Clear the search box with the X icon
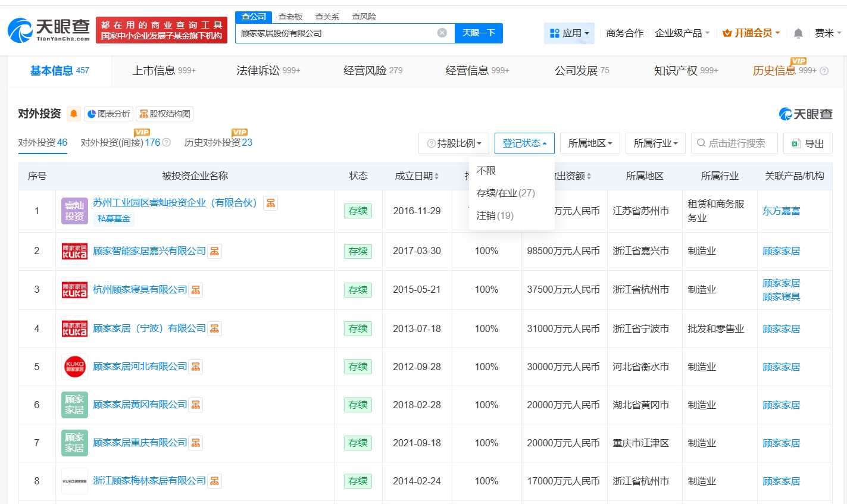The width and height of the screenshot is (847, 504). 442,33
